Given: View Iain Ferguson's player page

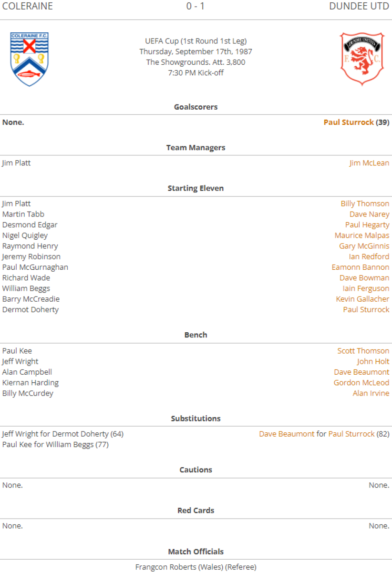Looking at the screenshot, I should 366,288.
